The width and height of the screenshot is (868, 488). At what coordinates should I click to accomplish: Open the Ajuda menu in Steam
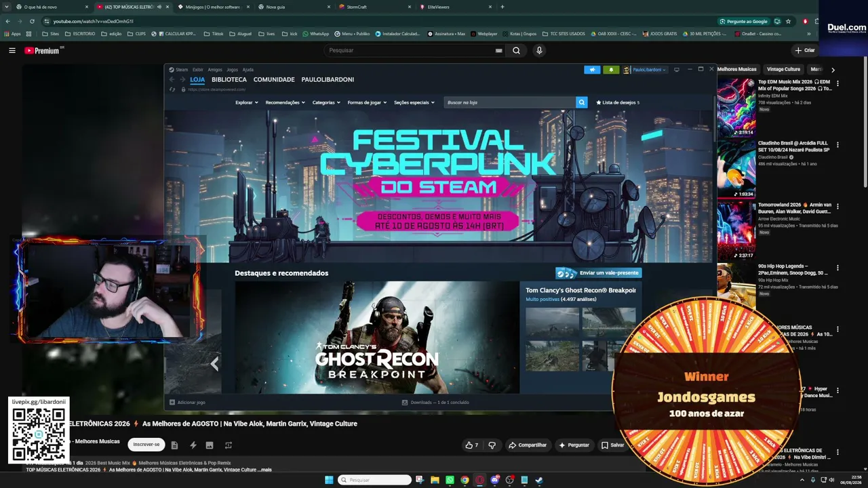pos(248,70)
